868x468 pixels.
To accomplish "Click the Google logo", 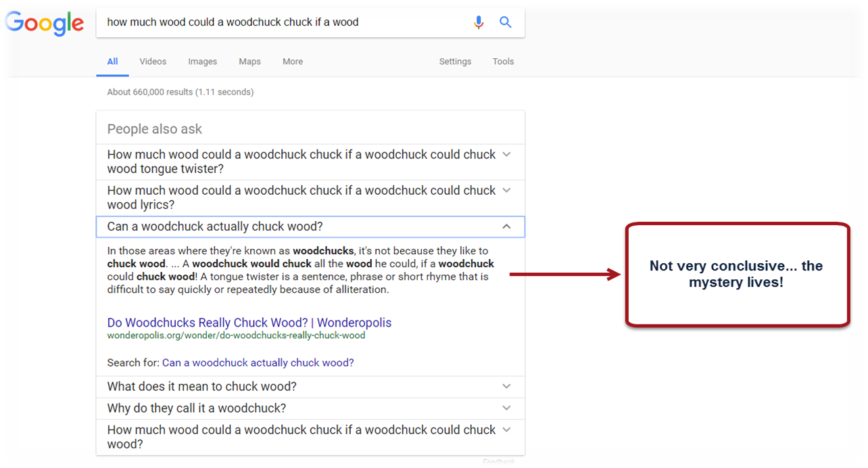I will (x=44, y=22).
